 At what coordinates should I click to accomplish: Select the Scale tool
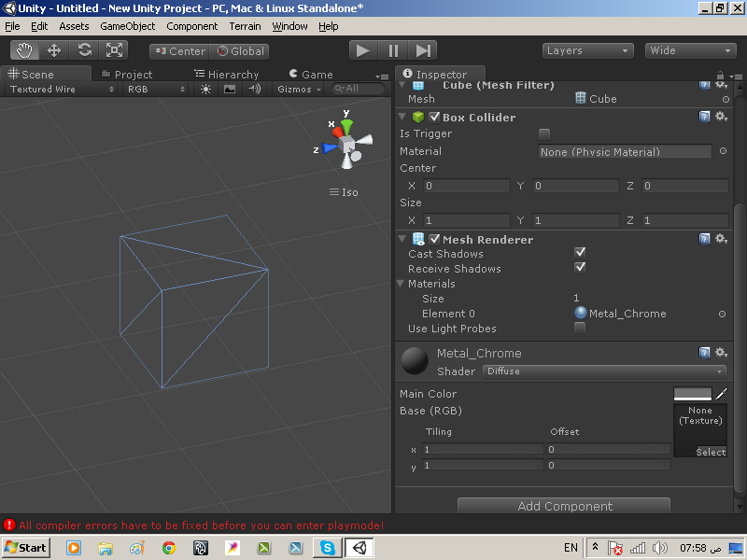[114, 50]
